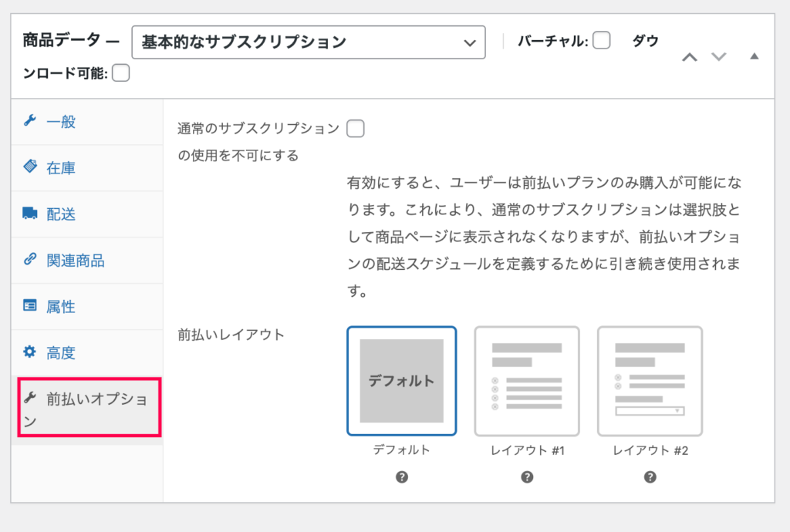This screenshot has width=790, height=532.
Task: Click the help icon under デフォルト
Action: [x=401, y=477]
